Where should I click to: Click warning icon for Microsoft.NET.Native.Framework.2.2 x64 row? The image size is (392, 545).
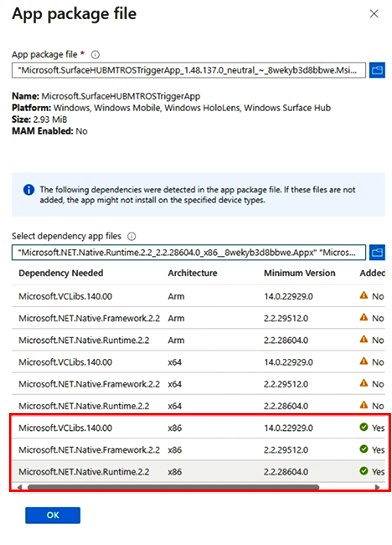click(x=364, y=383)
